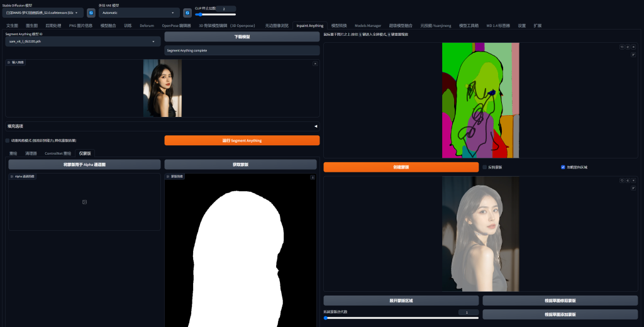Click the VAE model refresh icon

[187, 13]
